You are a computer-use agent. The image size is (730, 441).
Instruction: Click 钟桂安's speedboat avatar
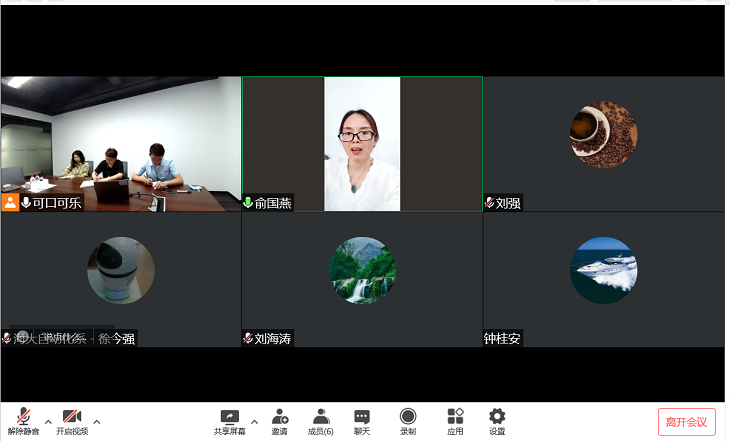(x=603, y=270)
